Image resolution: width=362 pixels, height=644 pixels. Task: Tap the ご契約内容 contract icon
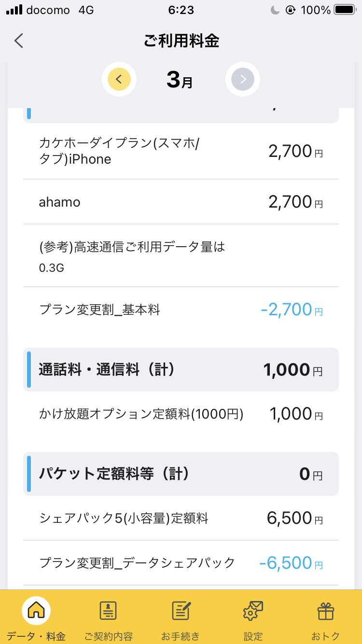(108, 611)
